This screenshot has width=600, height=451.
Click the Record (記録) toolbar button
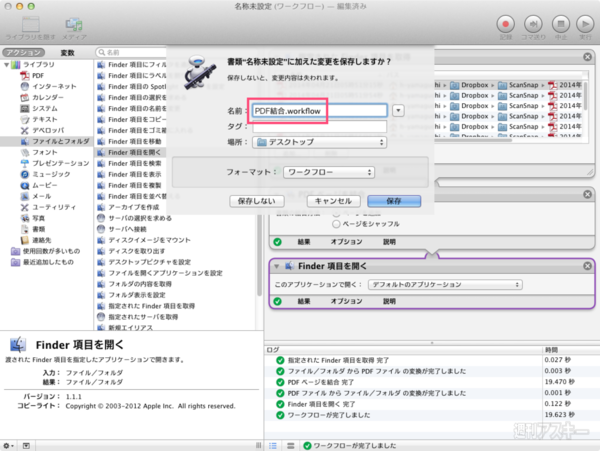[x=505, y=24]
